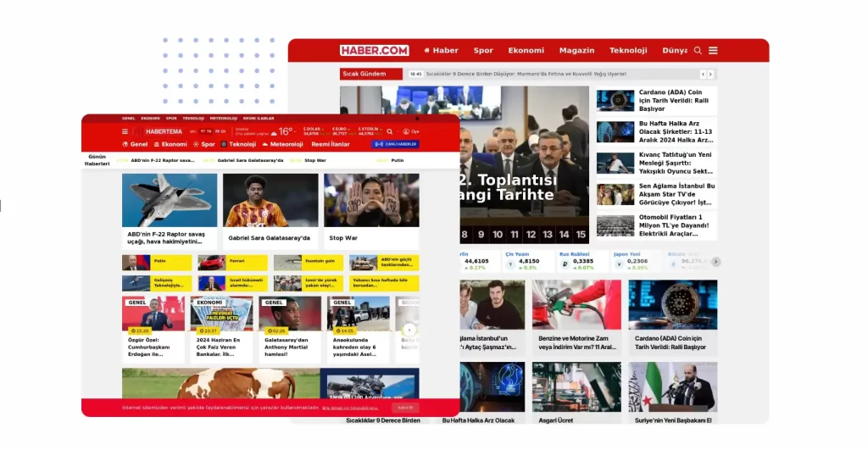
Task: Open Spor tab on Haber.com
Action: click(x=483, y=50)
